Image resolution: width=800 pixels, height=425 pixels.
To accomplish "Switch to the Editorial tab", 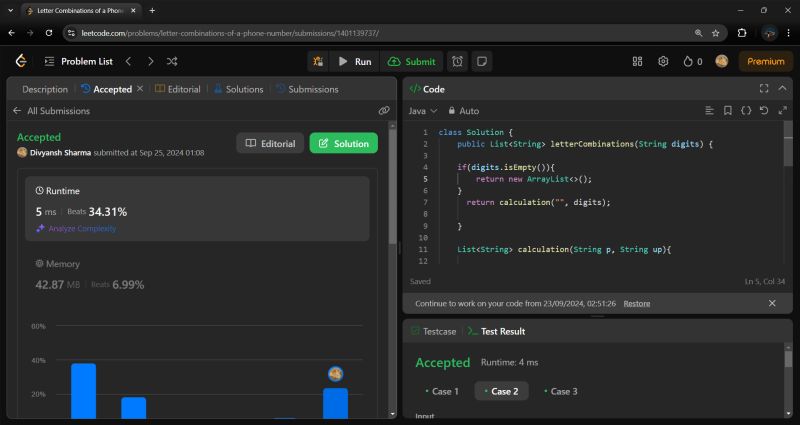I will (178, 89).
